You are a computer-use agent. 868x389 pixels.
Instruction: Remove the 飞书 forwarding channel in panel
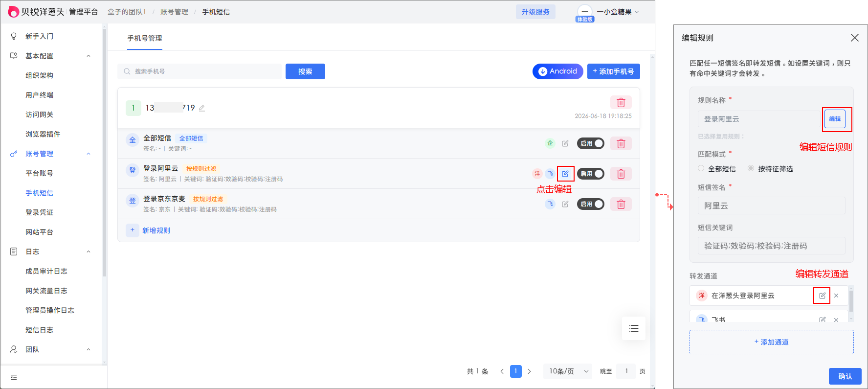pos(836,320)
